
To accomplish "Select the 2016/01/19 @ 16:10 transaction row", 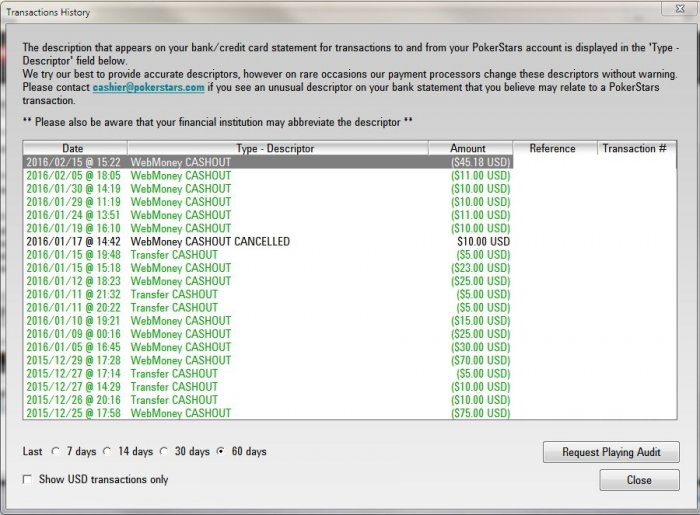I will coord(267,228).
